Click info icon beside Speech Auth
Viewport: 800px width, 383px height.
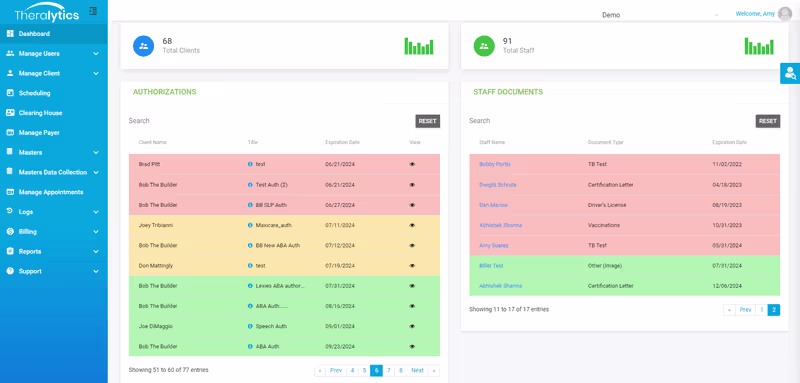click(250, 326)
